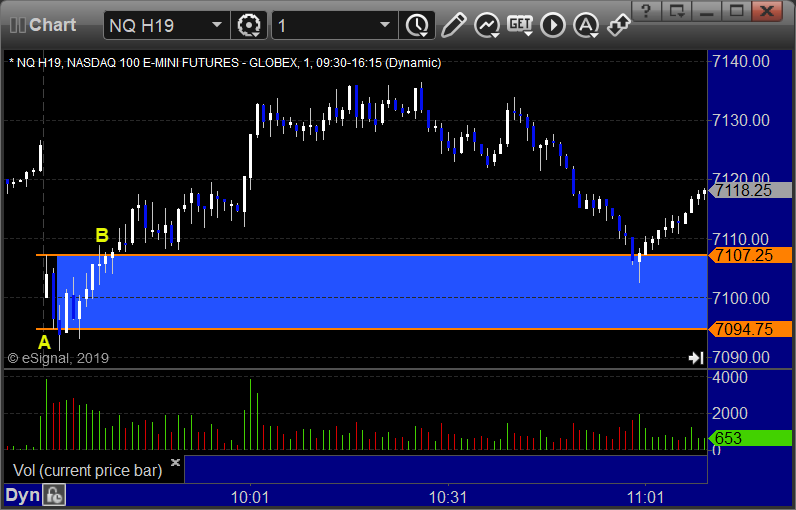Open the GET tools icon

520,25
